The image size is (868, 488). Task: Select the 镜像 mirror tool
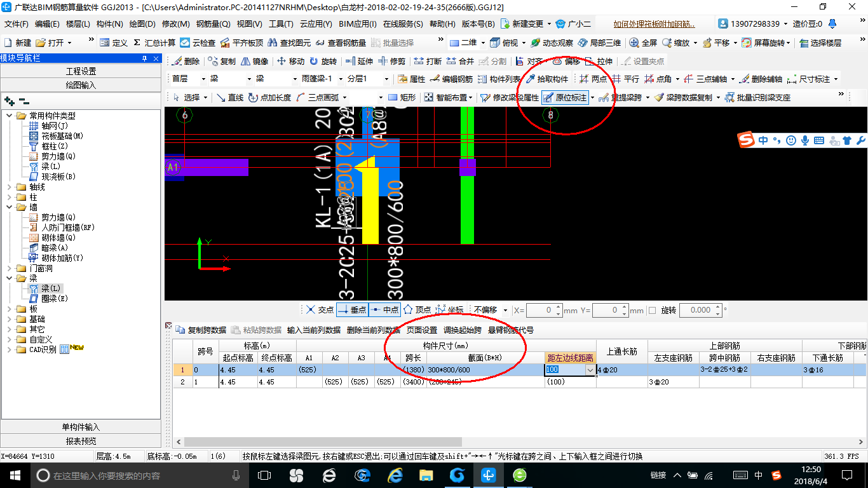254,62
